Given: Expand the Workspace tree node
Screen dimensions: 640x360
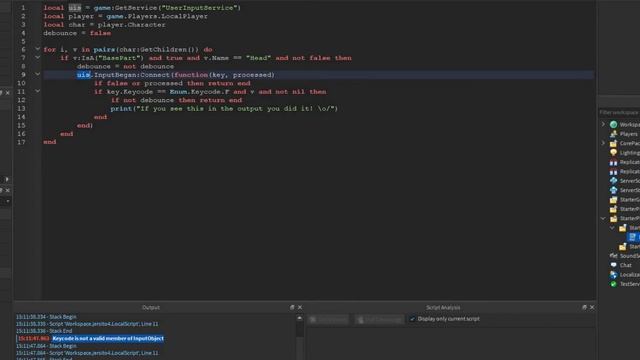Looking at the screenshot, I should [x=603, y=124].
